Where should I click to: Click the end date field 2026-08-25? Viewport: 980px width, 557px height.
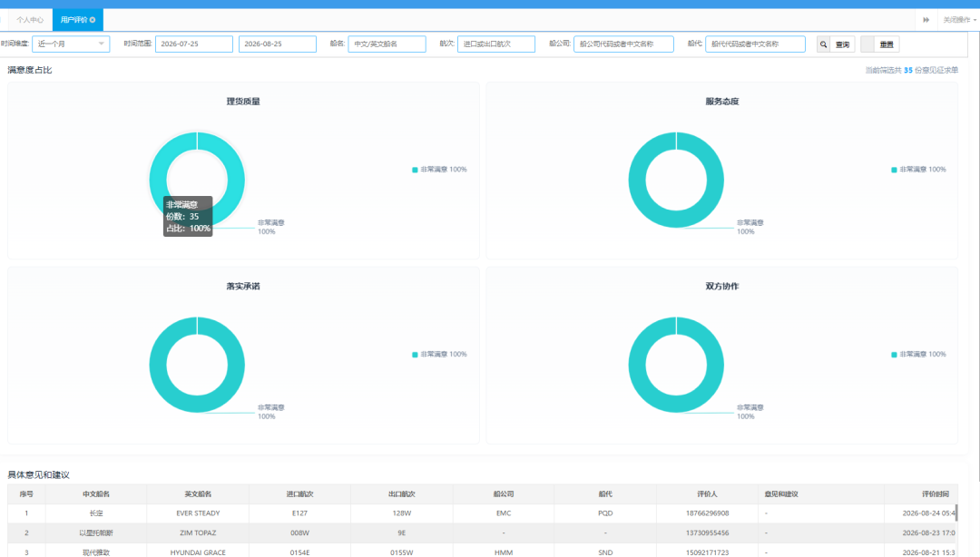click(x=278, y=44)
